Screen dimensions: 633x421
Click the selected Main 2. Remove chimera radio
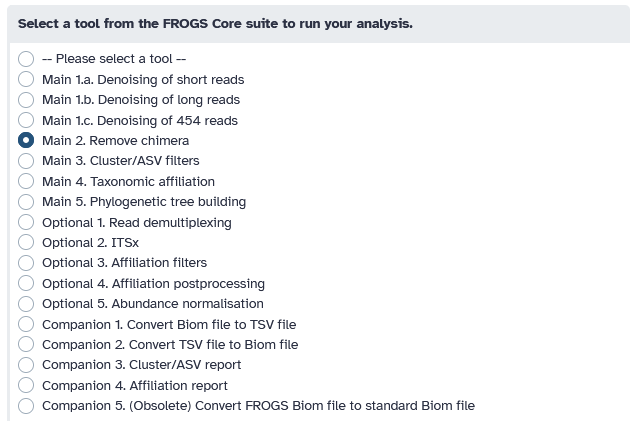[x=26, y=140]
